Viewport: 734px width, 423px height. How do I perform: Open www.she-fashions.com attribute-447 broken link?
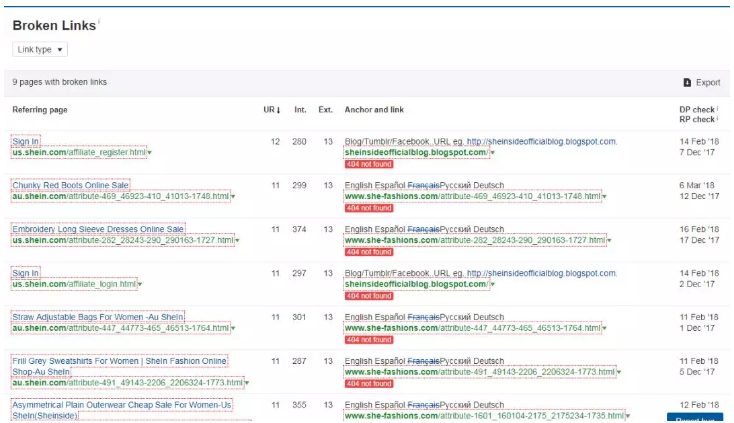pyautogui.click(x=472, y=328)
